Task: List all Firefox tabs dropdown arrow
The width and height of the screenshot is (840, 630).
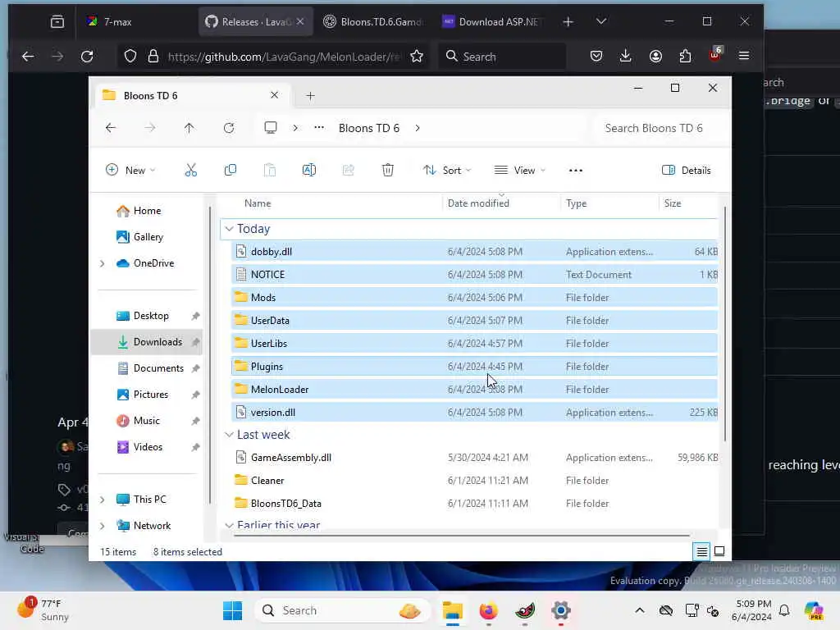Action: tap(601, 21)
